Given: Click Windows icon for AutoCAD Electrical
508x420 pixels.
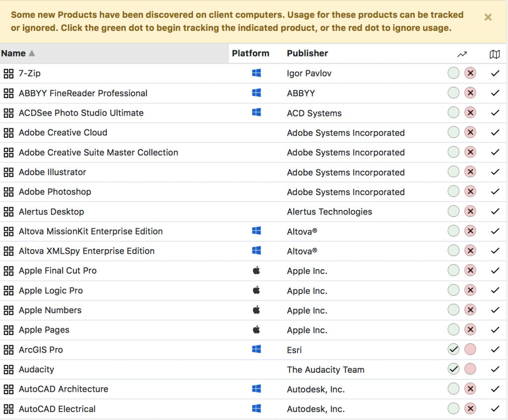Looking at the screenshot, I should tap(256, 408).
